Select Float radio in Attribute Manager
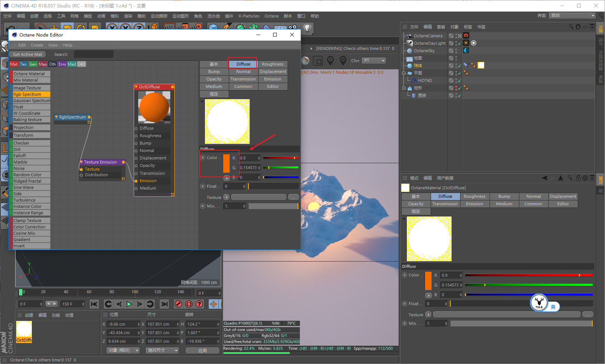This screenshot has width=605, height=364. click(x=405, y=304)
